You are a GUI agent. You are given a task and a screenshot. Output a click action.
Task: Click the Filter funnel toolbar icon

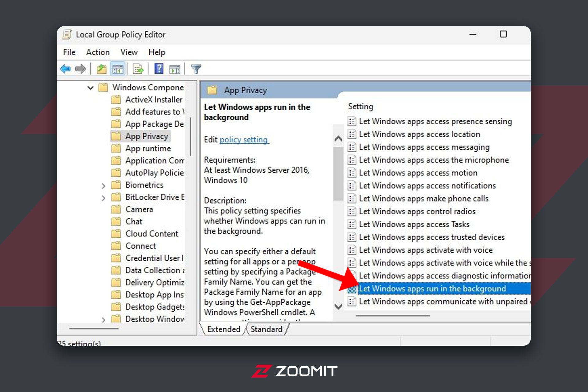click(x=196, y=69)
